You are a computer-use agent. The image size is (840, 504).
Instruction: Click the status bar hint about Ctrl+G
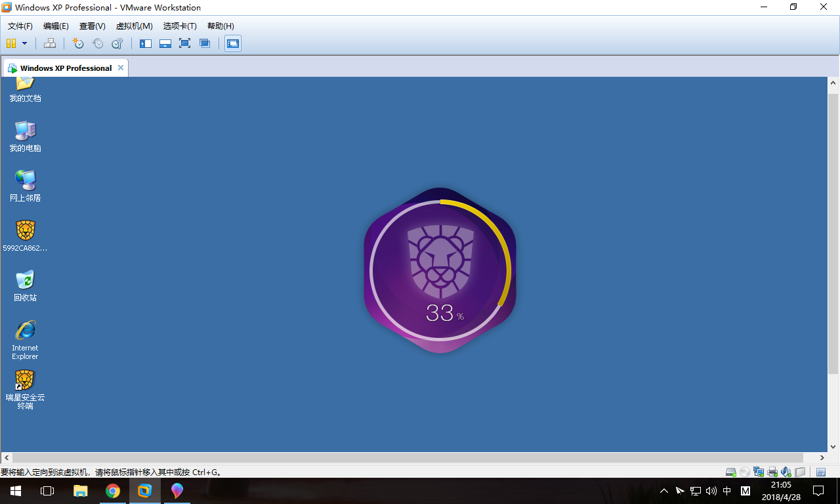point(111,472)
